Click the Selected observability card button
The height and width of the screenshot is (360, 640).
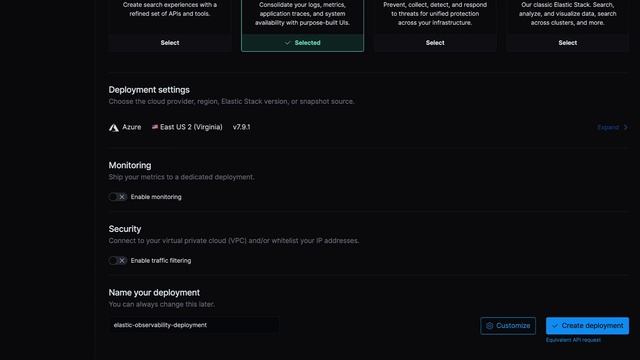pyautogui.click(x=302, y=43)
